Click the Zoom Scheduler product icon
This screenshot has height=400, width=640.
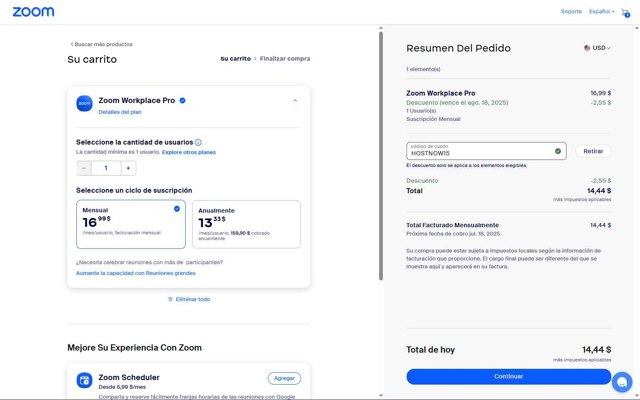[x=85, y=381]
